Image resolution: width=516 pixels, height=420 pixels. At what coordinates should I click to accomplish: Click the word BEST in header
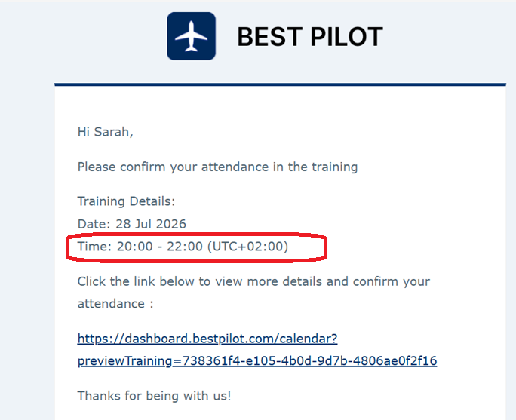[x=270, y=37]
